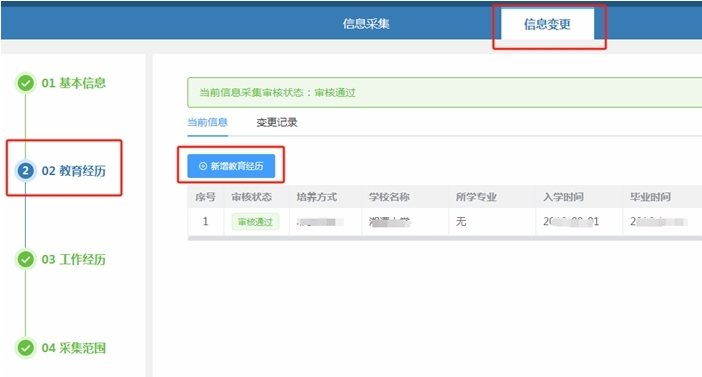
Task: Click the 序号 column header
Action: tap(205, 197)
